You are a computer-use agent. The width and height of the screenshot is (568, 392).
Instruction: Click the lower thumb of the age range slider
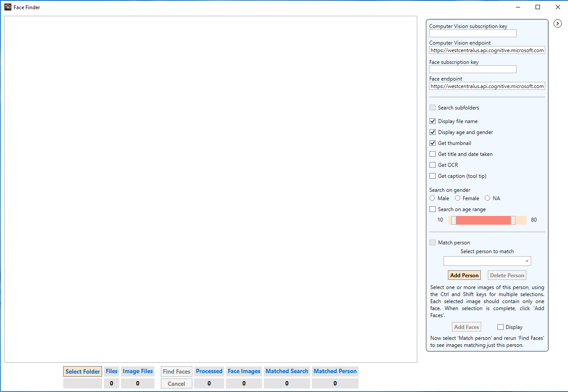click(454, 220)
